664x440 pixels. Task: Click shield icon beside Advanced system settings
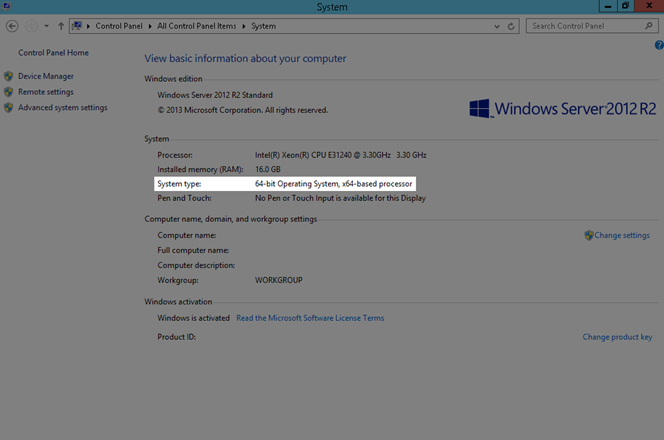pyautogui.click(x=8, y=108)
